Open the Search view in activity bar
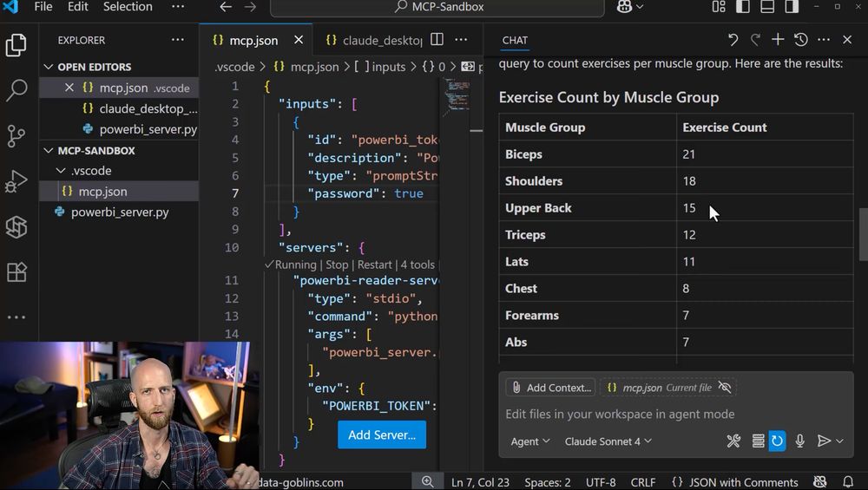 (x=16, y=89)
